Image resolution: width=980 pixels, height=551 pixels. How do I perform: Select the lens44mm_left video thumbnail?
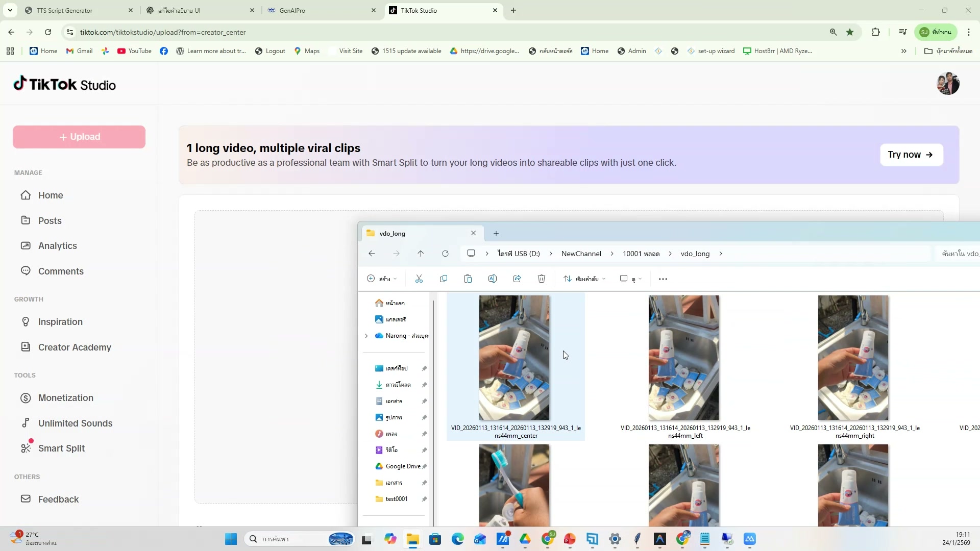point(683,358)
